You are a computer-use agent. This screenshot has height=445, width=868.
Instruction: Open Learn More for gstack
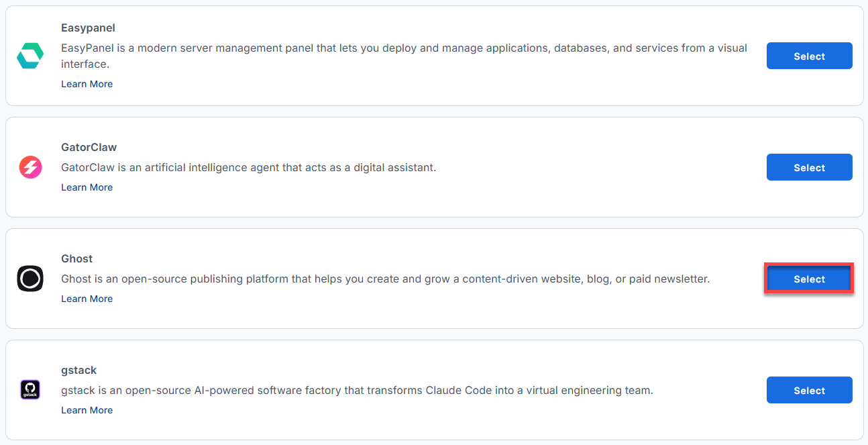[87, 410]
